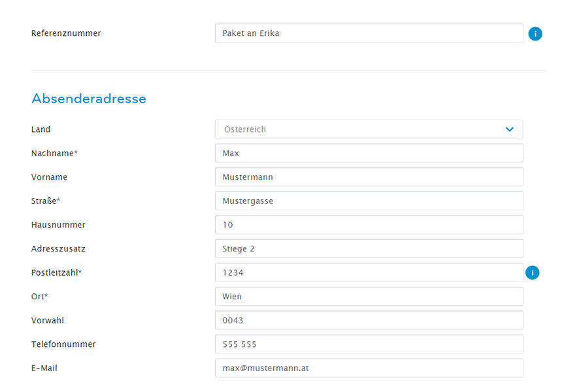Click the 'E-Mail' label text
579x392 pixels.
[x=44, y=368]
